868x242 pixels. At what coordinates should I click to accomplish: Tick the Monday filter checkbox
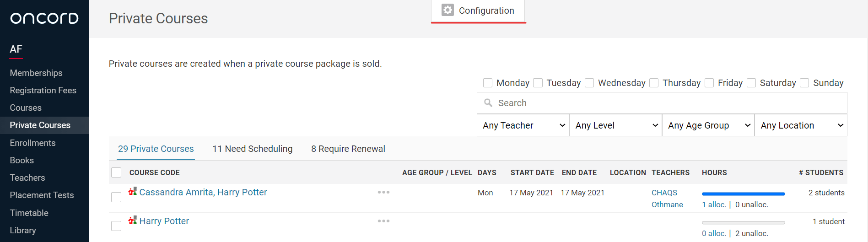coord(488,83)
